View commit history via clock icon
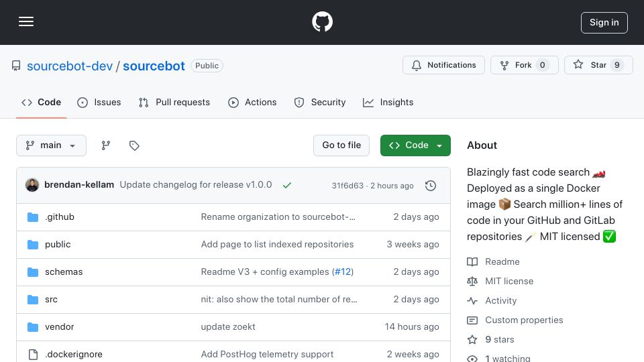644x362 pixels. click(431, 186)
